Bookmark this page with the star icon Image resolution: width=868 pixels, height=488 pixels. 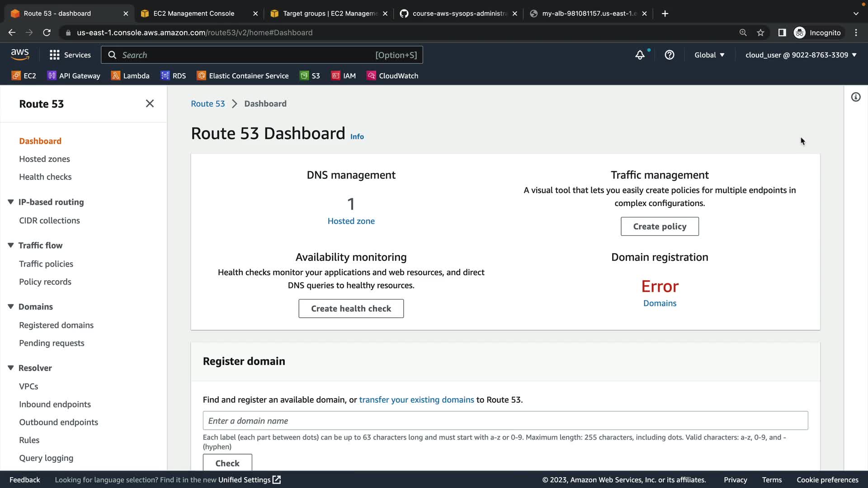[760, 33]
